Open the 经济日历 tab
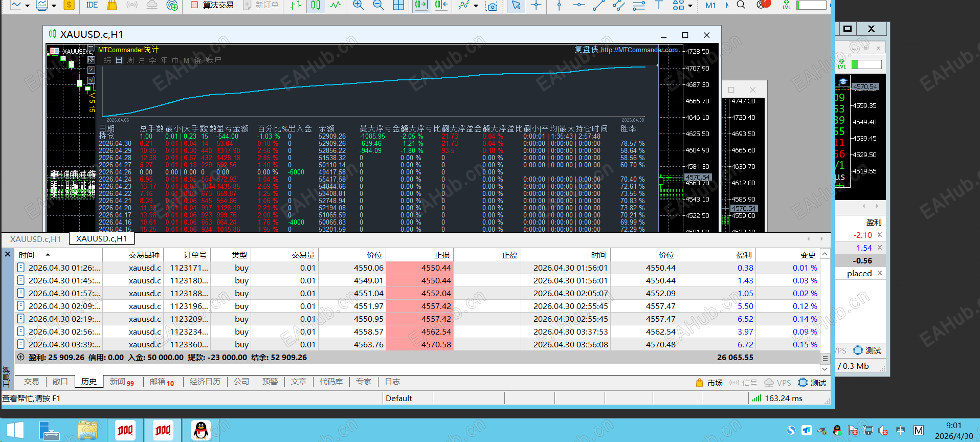Viewport: 980px width, 442px height. tap(205, 382)
